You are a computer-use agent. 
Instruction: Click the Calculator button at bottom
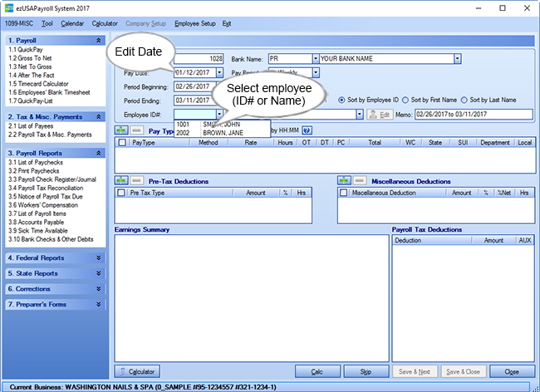coord(138,371)
